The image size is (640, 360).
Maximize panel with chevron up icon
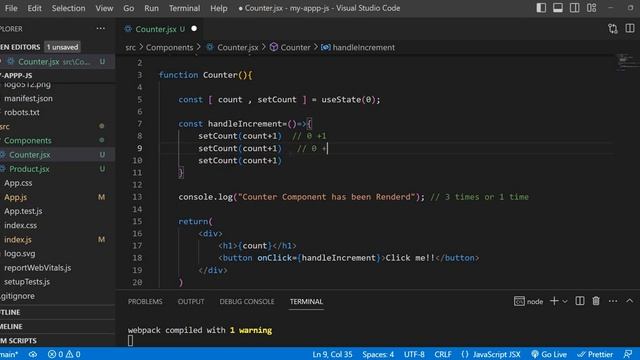[x=630, y=301]
